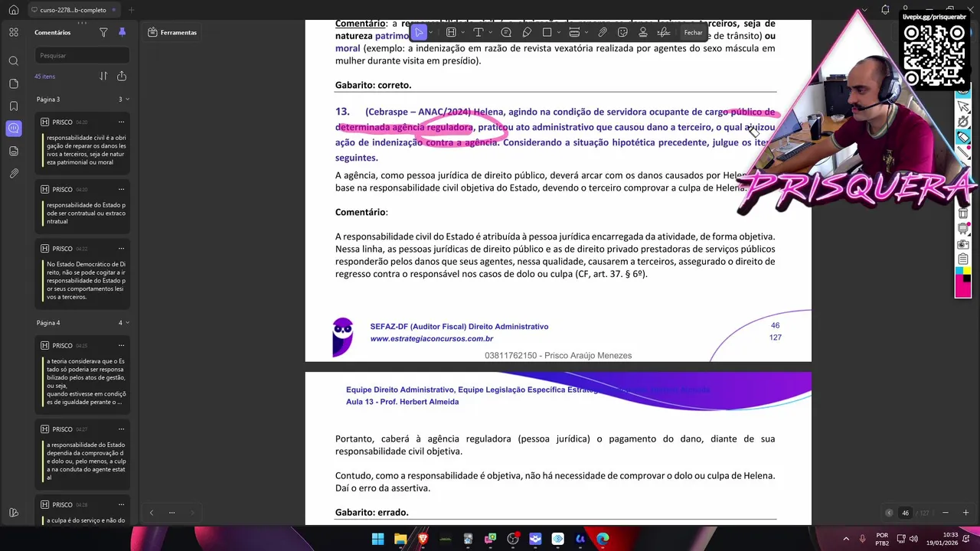Select the sticker tool
Screen dimensions: 980x551
622,32
